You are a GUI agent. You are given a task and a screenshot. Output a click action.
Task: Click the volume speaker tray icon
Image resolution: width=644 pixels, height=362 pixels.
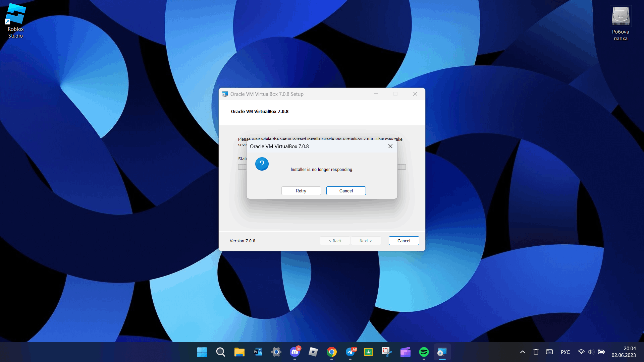pos(591,352)
